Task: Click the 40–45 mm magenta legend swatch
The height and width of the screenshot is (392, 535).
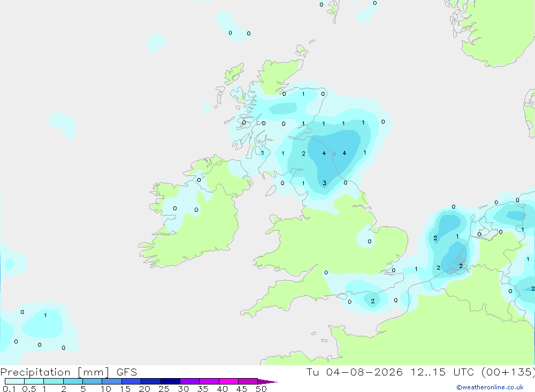Action: pyautogui.click(x=228, y=381)
